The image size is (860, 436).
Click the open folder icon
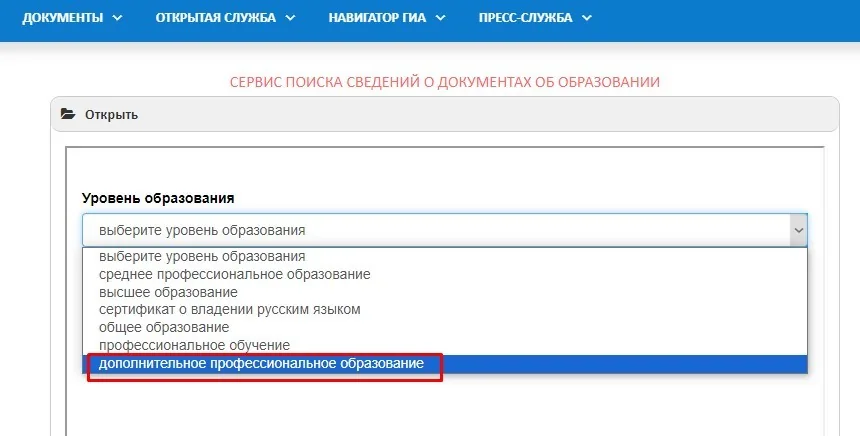pyautogui.click(x=68, y=114)
